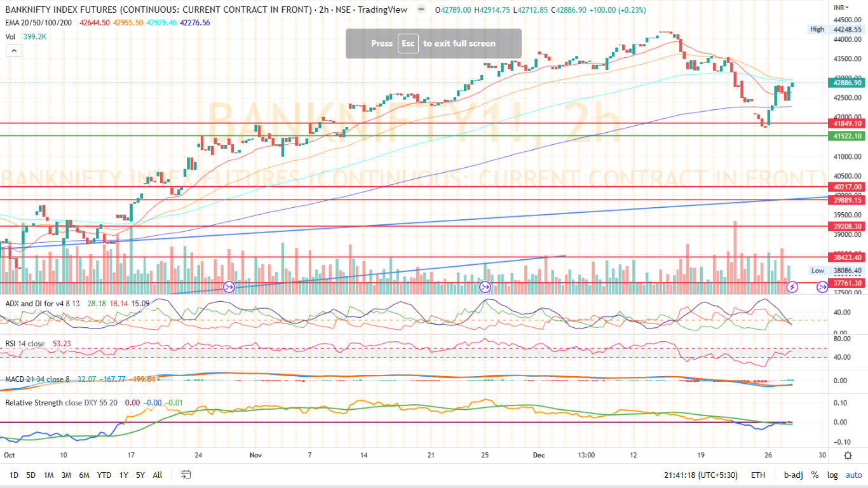Click the RSI value 53.23
868x488 pixels.
pyautogui.click(x=63, y=344)
